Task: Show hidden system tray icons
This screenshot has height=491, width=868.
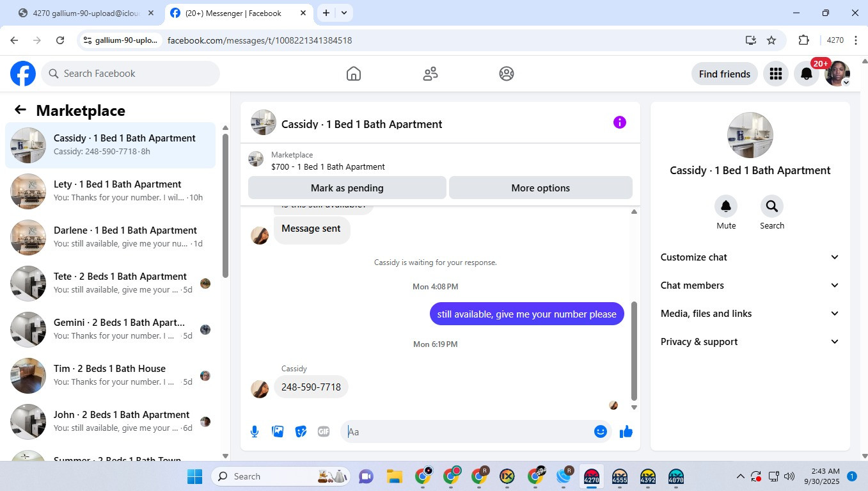Action: [741, 476]
